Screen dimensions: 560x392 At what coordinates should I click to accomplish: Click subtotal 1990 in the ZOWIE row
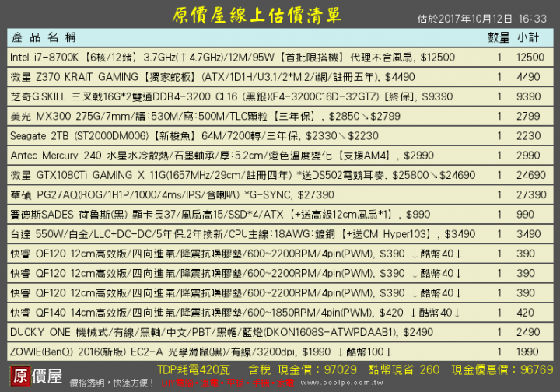527,352
